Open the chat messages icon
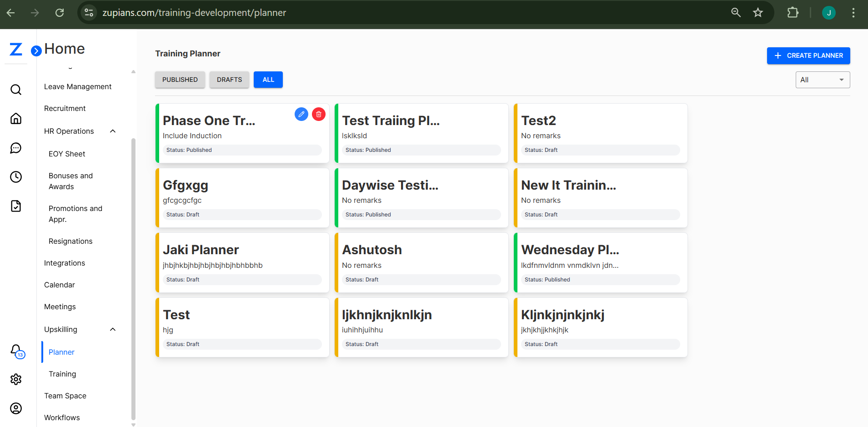 tap(16, 148)
